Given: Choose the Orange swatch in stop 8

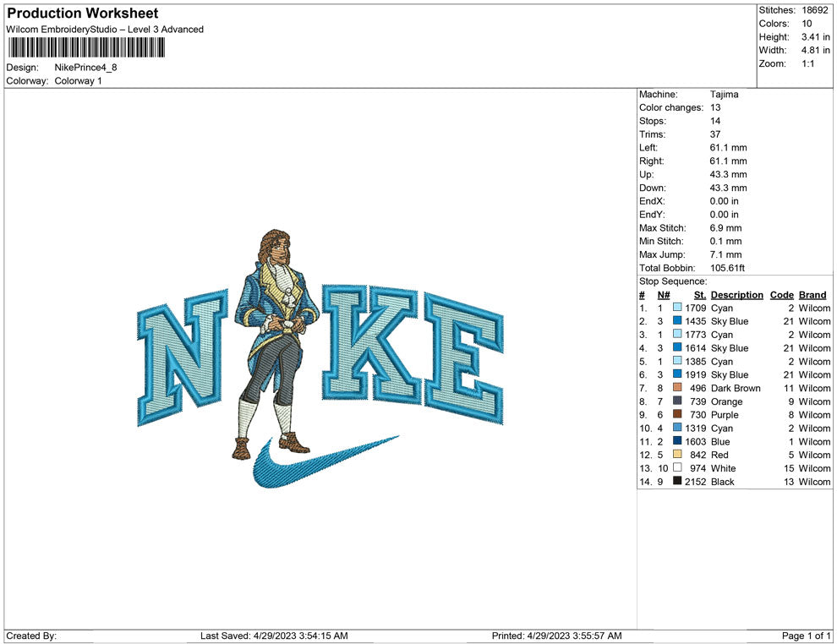Looking at the screenshot, I should pyautogui.click(x=677, y=401).
